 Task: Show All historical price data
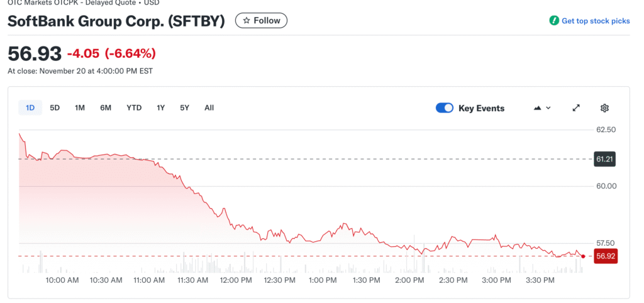pos(209,107)
